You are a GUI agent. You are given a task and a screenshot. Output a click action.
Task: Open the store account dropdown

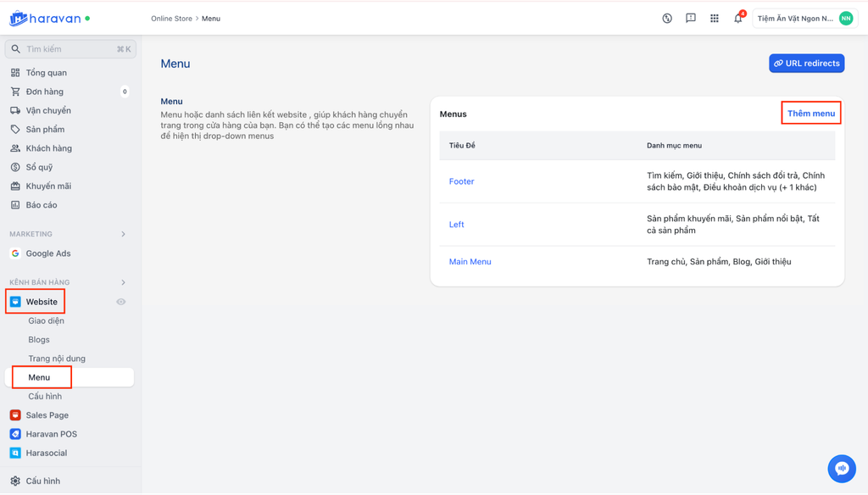point(804,19)
